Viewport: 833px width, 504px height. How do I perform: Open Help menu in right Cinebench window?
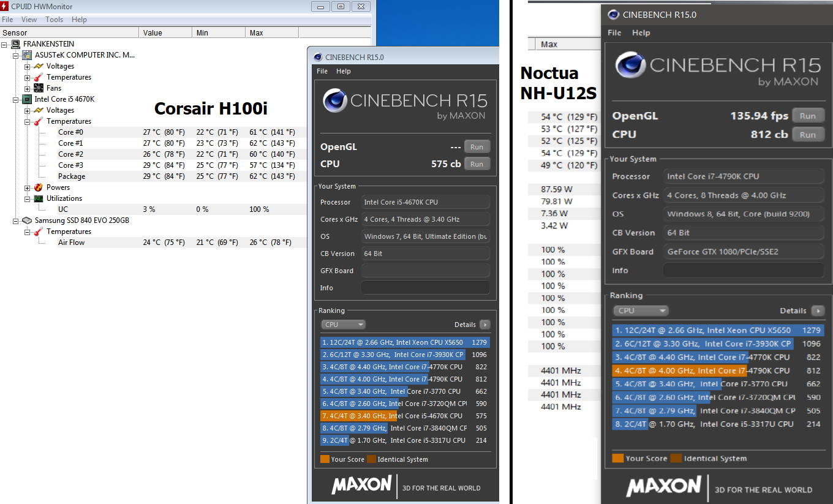pyautogui.click(x=641, y=32)
